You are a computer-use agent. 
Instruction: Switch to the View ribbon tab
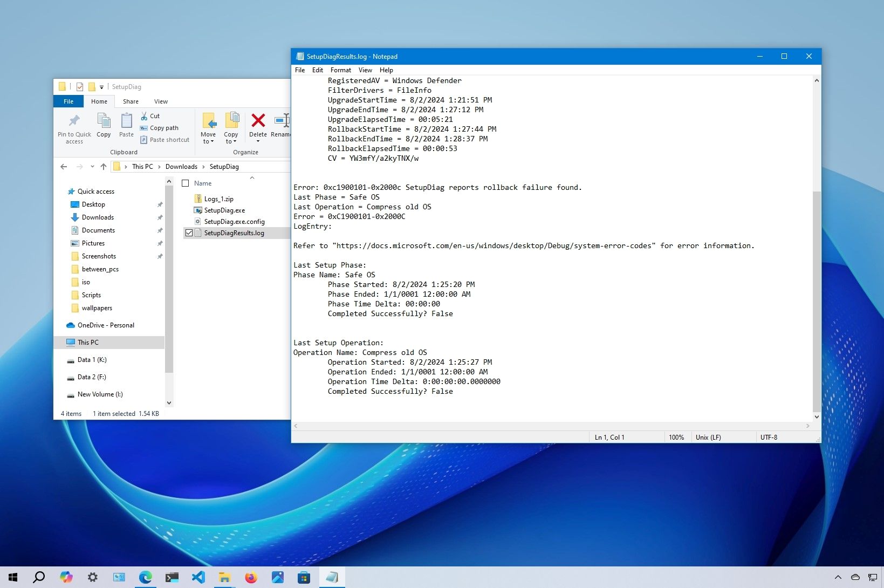coord(161,101)
